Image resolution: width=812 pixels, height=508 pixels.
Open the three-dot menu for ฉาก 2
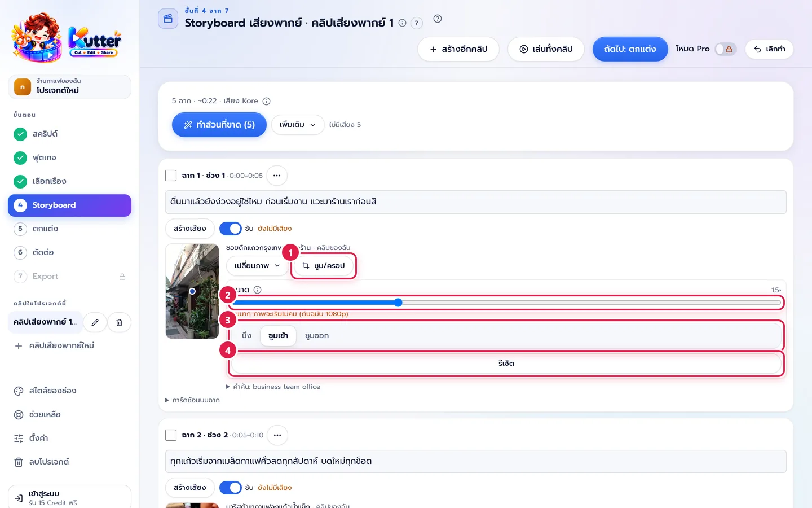[x=277, y=435]
